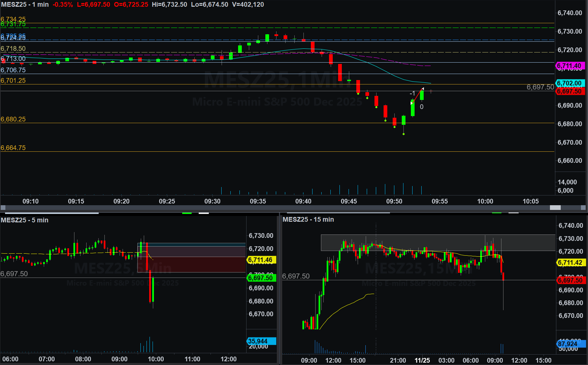Viewport: 588px width, 365px height.
Task: Select the white trade exit arrow marker
Action: tap(423, 89)
